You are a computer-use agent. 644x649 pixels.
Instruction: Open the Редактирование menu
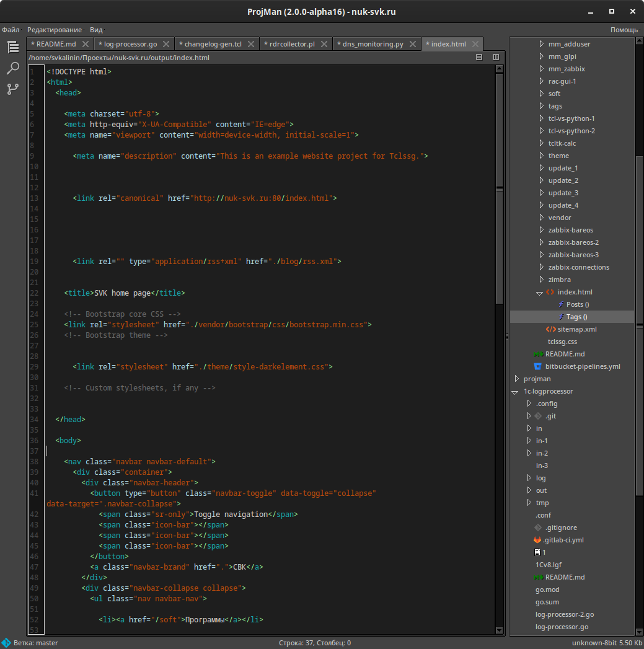point(54,30)
